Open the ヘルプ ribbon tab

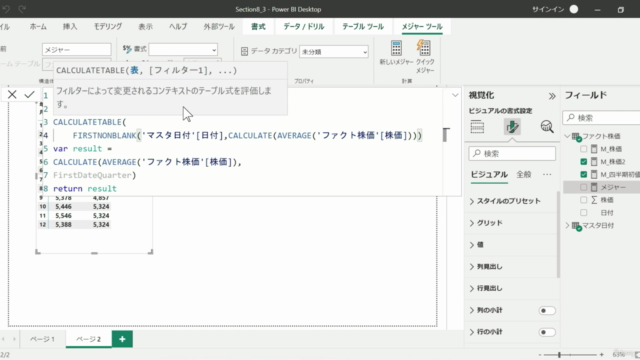178,27
